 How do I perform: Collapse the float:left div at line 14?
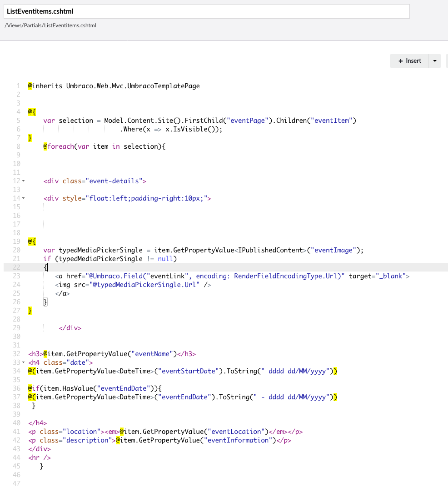point(23,198)
